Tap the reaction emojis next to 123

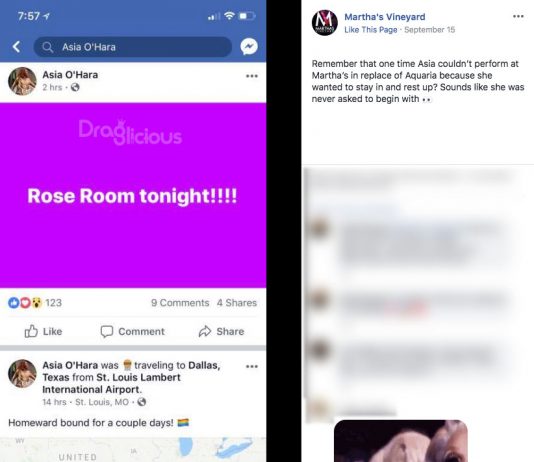click(25, 303)
